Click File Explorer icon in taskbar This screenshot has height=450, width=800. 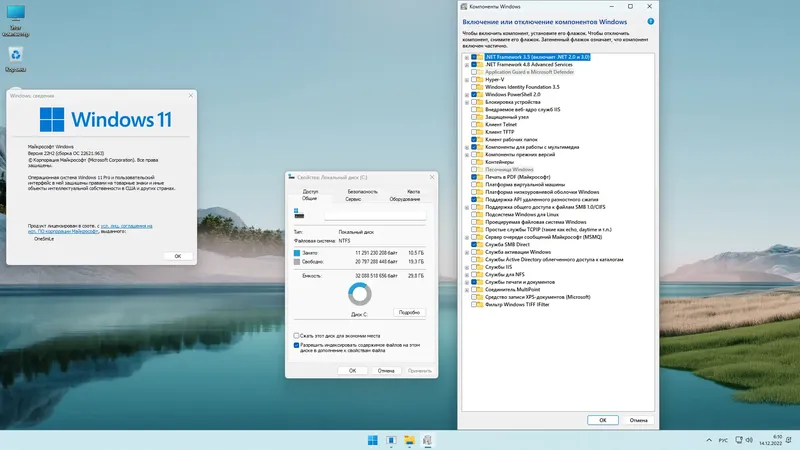pyautogui.click(x=410, y=440)
